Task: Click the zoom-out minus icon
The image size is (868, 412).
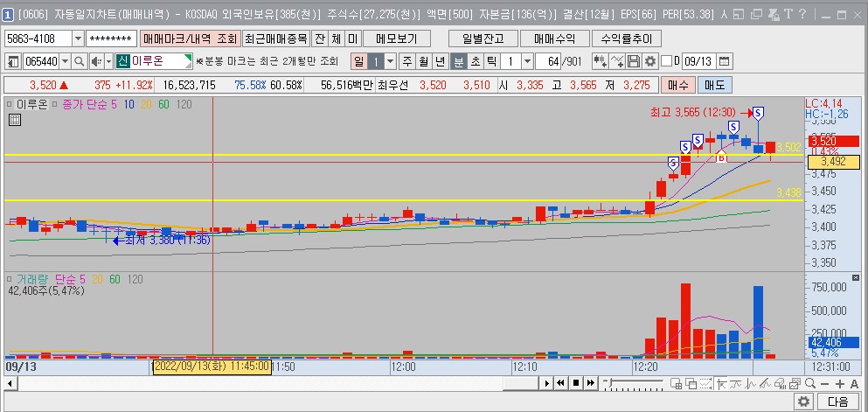Action: (826, 383)
